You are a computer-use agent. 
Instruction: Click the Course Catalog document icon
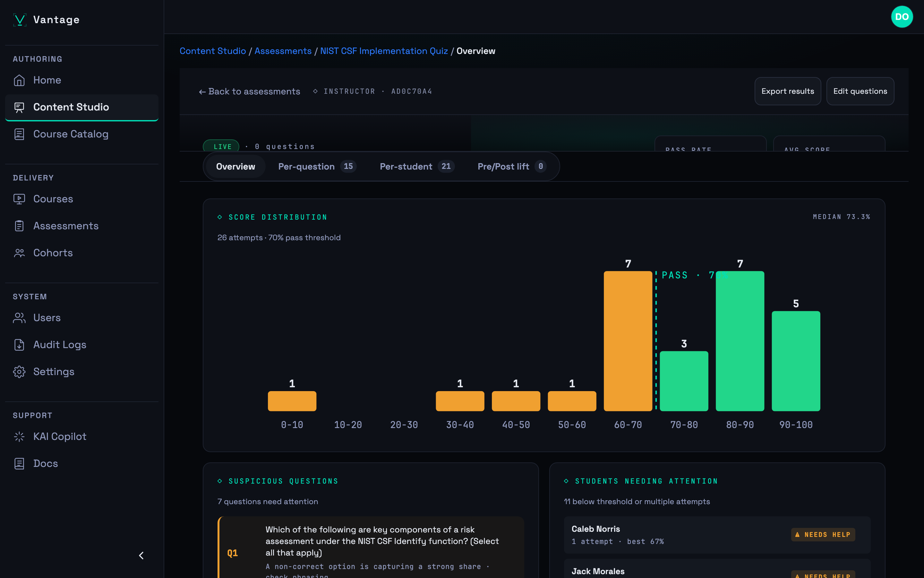click(x=19, y=134)
